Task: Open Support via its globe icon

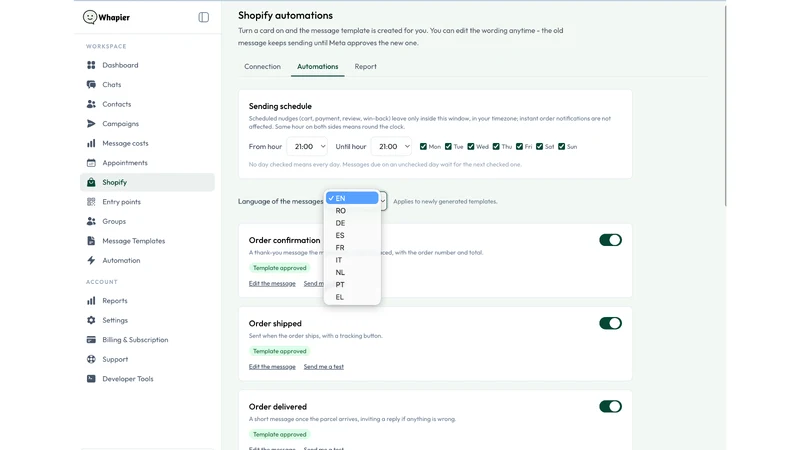Action: 91,359
